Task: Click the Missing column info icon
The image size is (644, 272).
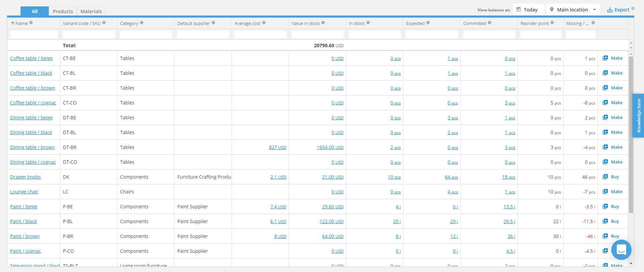Action: click(x=593, y=23)
